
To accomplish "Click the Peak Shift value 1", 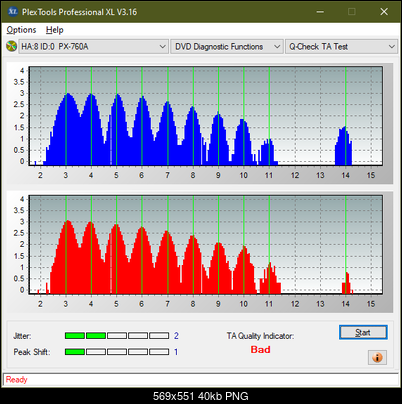I will point(176,352).
